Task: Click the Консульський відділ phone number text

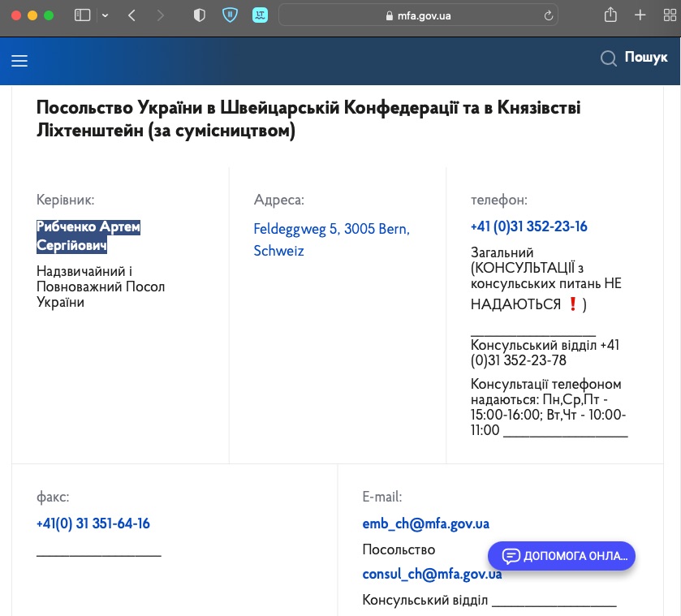Action: [x=545, y=353]
